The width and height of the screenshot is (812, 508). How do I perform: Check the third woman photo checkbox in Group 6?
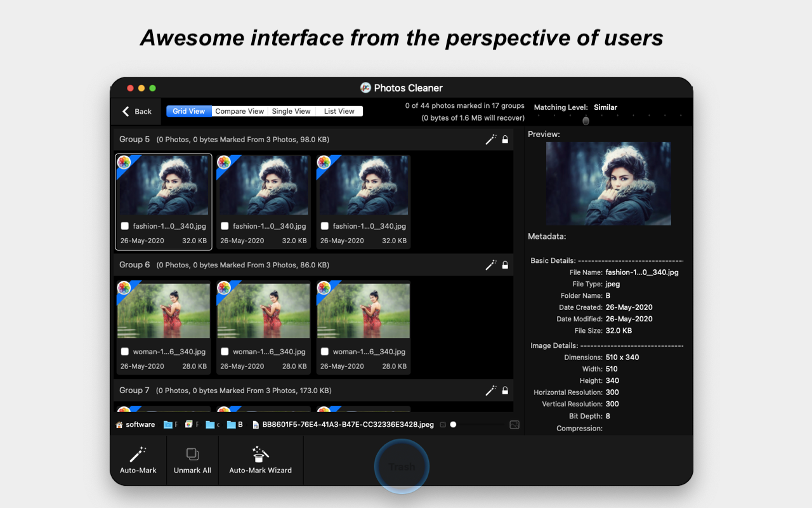coord(325,352)
